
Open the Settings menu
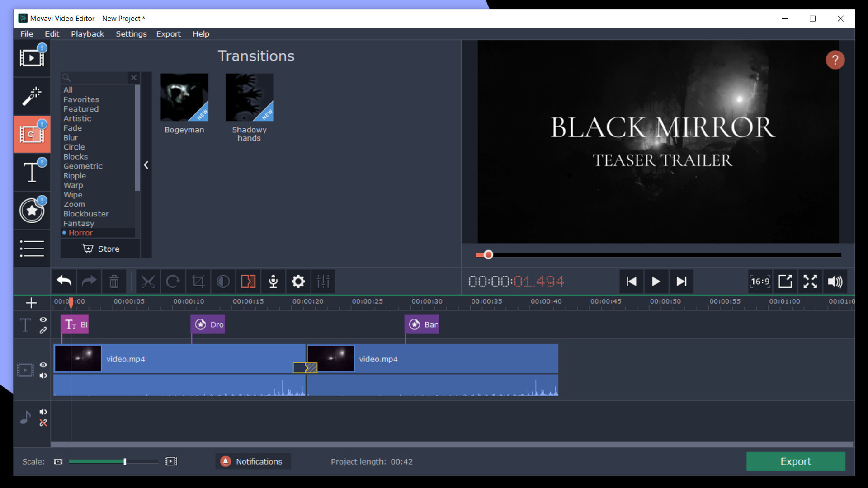coord(132,33)
